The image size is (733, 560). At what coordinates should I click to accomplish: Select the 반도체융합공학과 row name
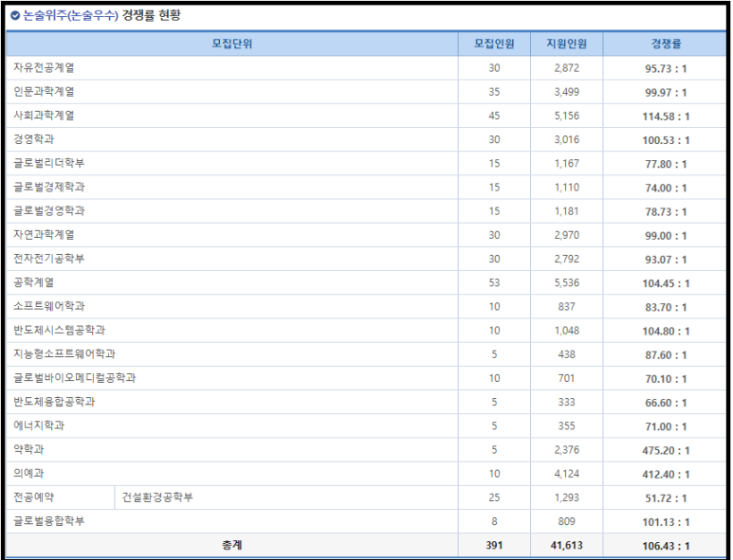[54, 402]
